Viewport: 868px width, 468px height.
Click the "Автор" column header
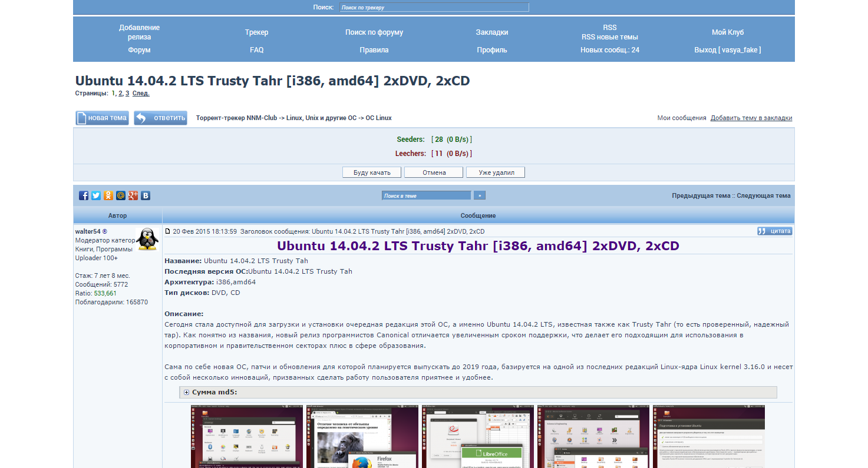117,215
